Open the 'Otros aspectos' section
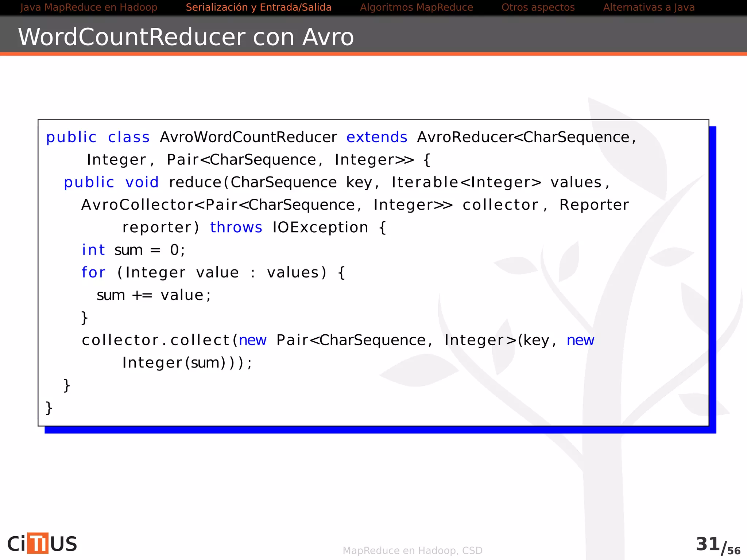 (538, 7)
